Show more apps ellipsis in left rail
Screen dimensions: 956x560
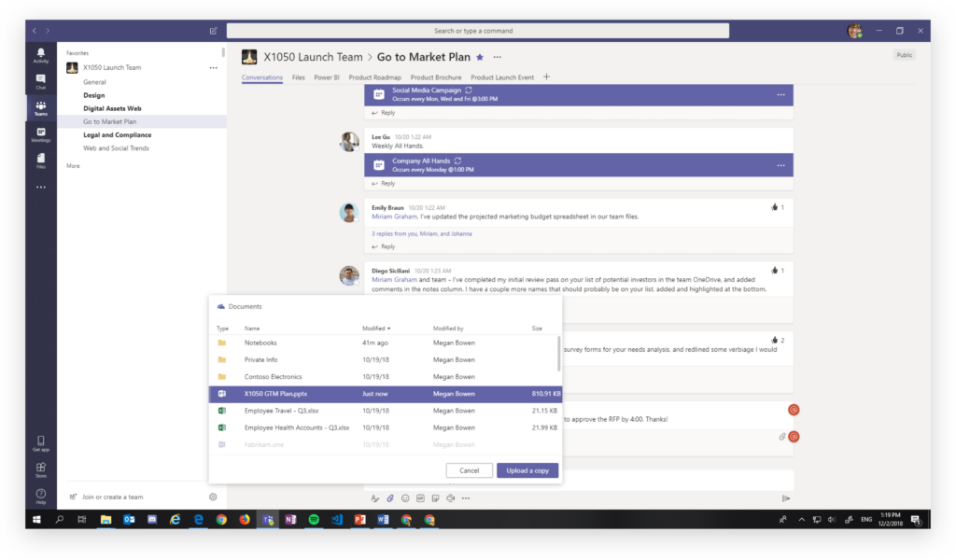(x=41, y=187)
